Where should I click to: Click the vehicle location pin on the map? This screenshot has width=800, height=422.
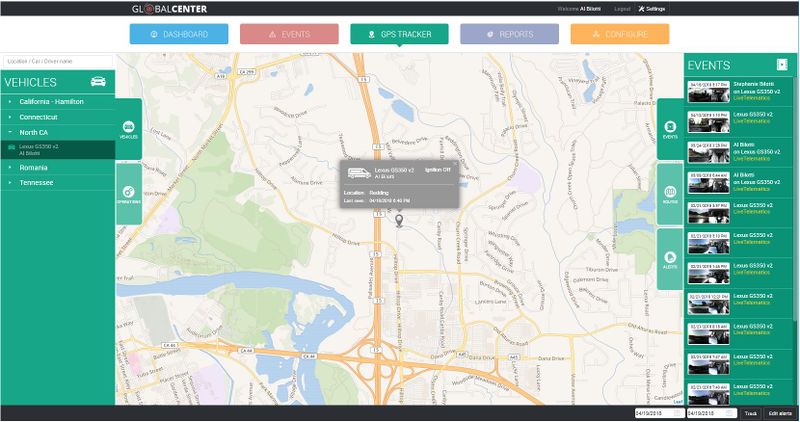tap(401, 220)
